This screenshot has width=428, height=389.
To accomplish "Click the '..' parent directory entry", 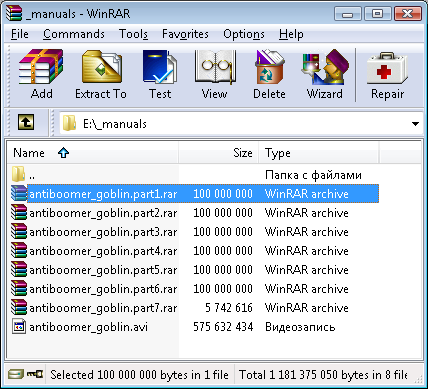I will point(32,176).
